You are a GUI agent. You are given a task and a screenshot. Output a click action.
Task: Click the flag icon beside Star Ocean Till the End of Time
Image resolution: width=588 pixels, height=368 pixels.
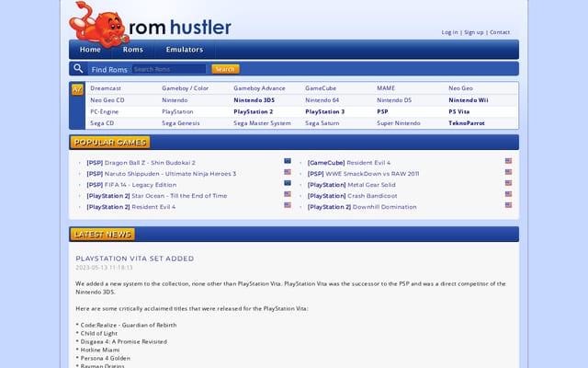click(x=288, y=194)
